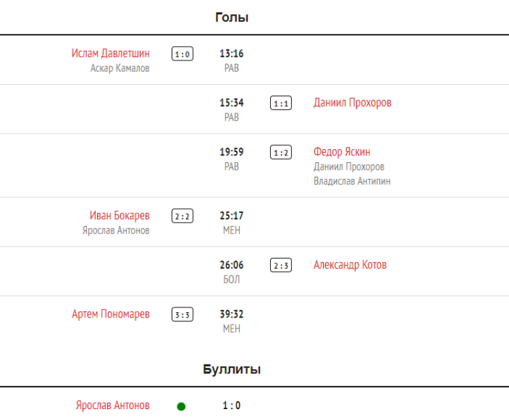This screenshot has width=509, height=420.
Task: Click the 2:2 score badge
Action: (182, 216)
